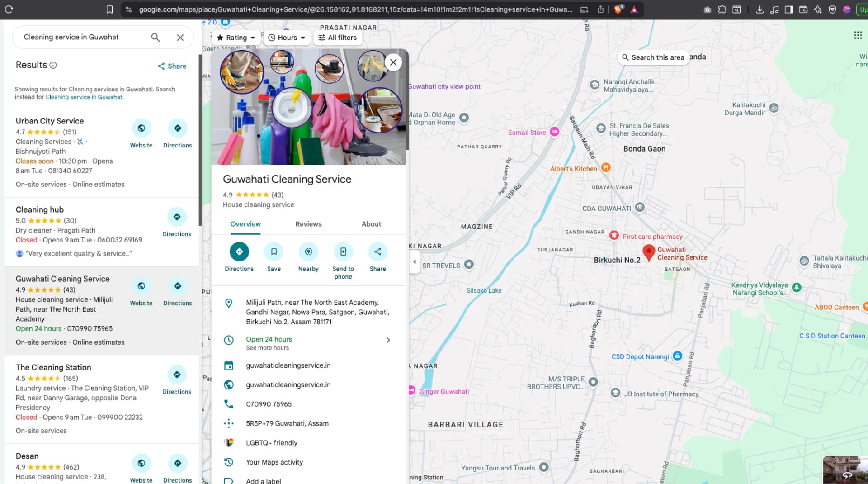Viewport: 868px width, 484px height.
Task: Open the Rating filter dropdown
Action: (236, 38)
